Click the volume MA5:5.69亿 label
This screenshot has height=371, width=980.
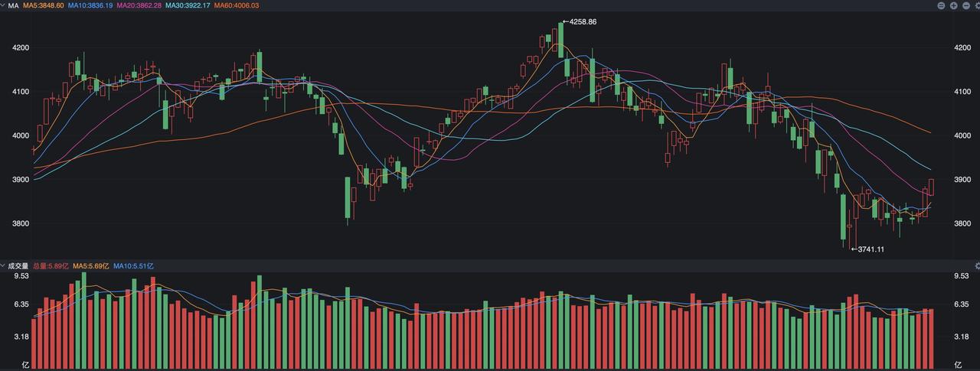(x=91, y=265)
